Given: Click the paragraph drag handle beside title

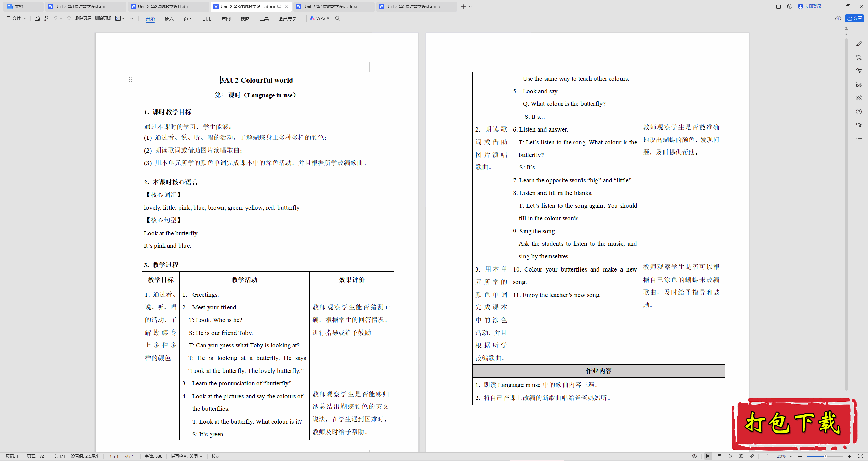Looking at the screenshot, I should point(130,80).
